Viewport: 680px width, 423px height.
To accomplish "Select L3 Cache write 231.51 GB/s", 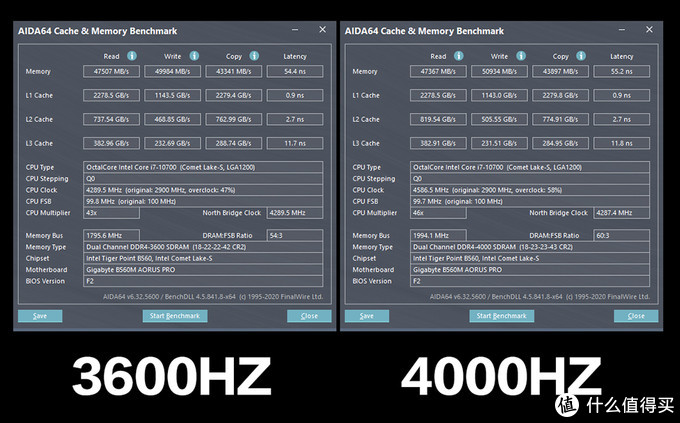I will coord(500,143).
